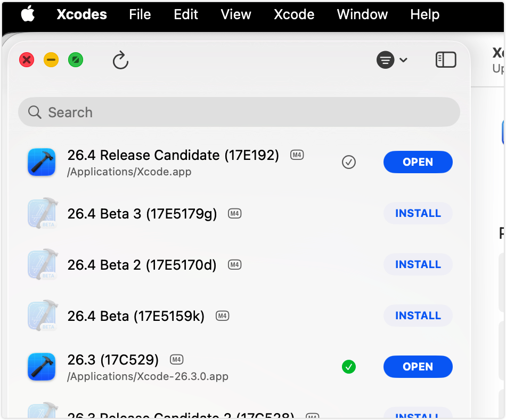Select the 26.4 Release Candidate Xcode icon

point(42,162)
